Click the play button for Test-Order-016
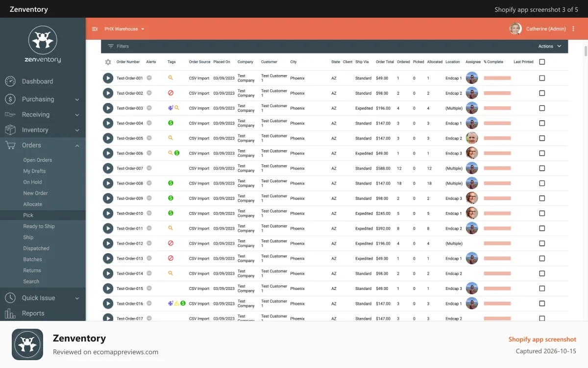Screen dimensions: 588x368 [108, 304]
